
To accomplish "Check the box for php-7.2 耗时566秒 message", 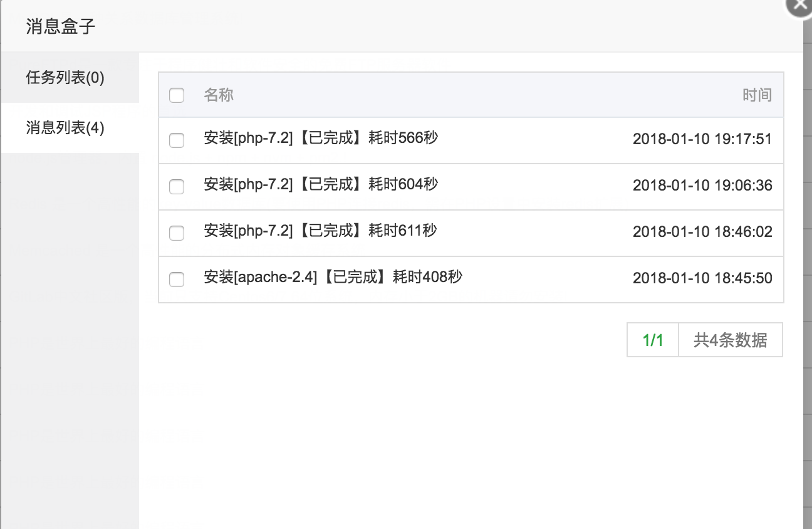I will point(177,140).
